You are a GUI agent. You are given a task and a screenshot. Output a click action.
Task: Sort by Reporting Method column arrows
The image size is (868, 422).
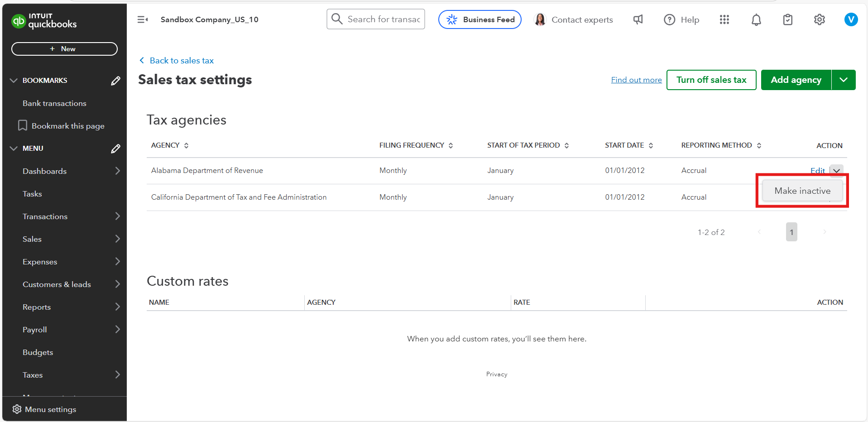pyautogui.click(x=759, y=145)
